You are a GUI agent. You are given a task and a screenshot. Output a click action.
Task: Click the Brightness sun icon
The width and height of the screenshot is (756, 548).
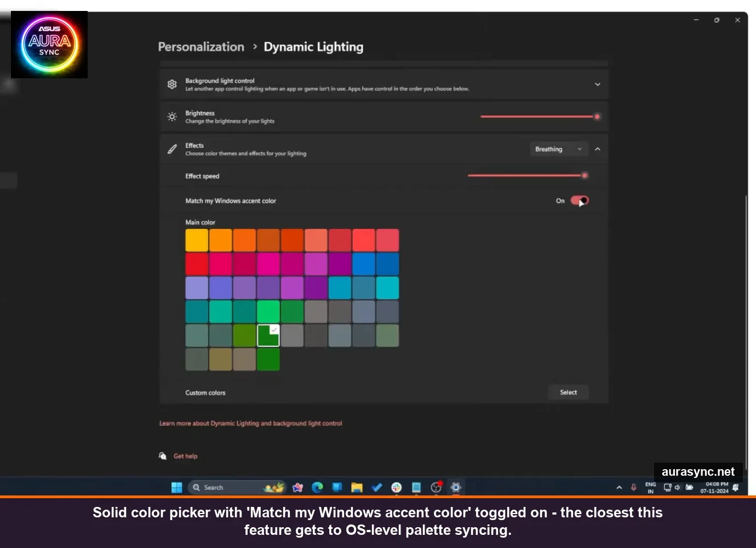click(x=172, y=116)
